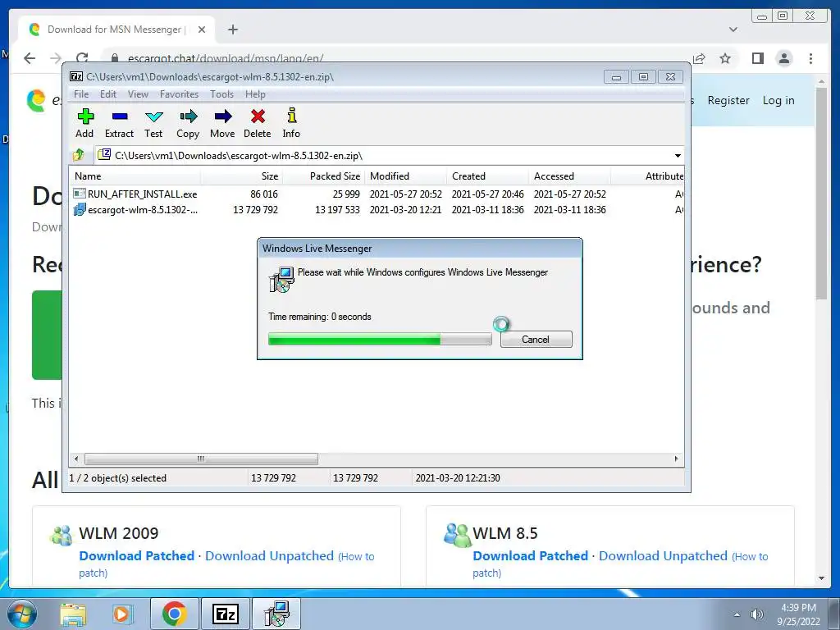Click the webpage vertical scrollbar thumb
This screenshot has height=630, width=840.
click(x=821, y=194)
